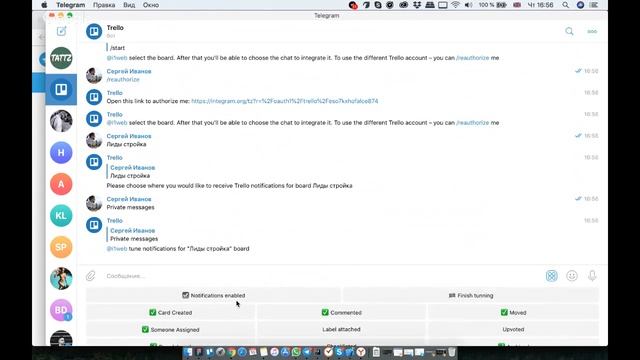Toggle Notifications enabled checkbox button
The height and width of the screenshot is (360, 640).
coord(213,295)
